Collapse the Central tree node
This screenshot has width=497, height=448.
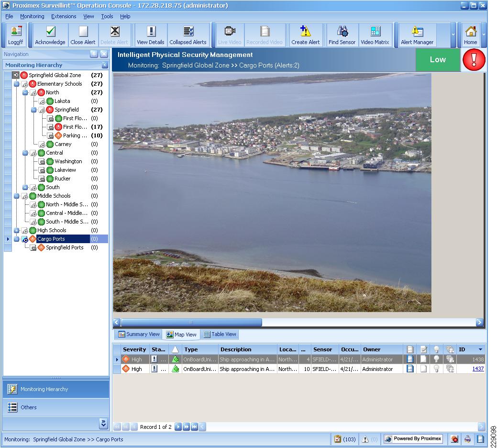(x=25, y=153)
